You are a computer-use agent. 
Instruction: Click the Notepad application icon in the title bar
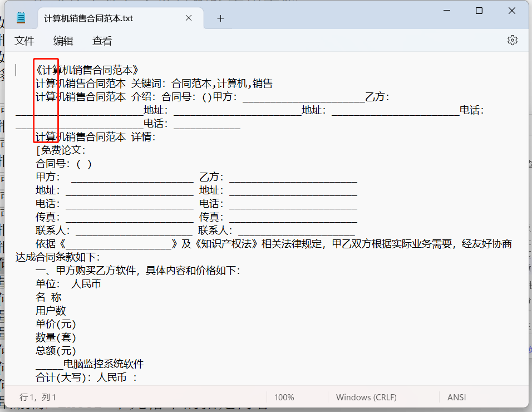tap(21, 17)
